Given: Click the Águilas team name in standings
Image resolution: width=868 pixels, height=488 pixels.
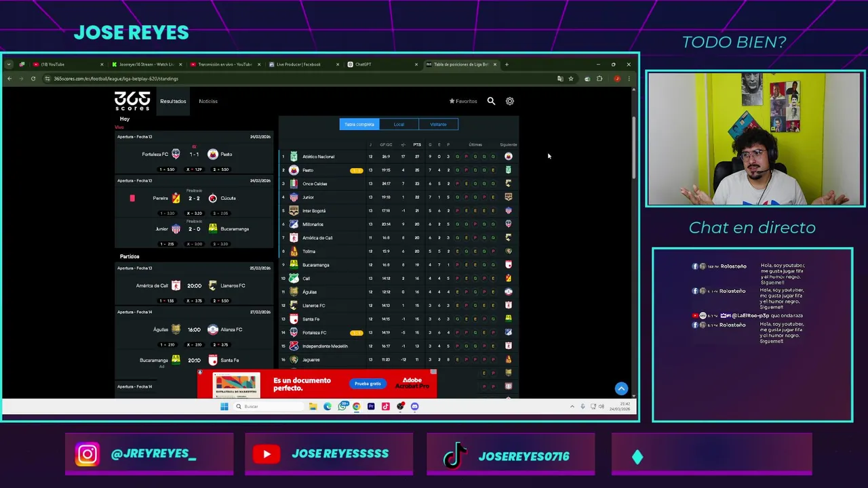Looking at the screenshot, I should tap(309, 292).
